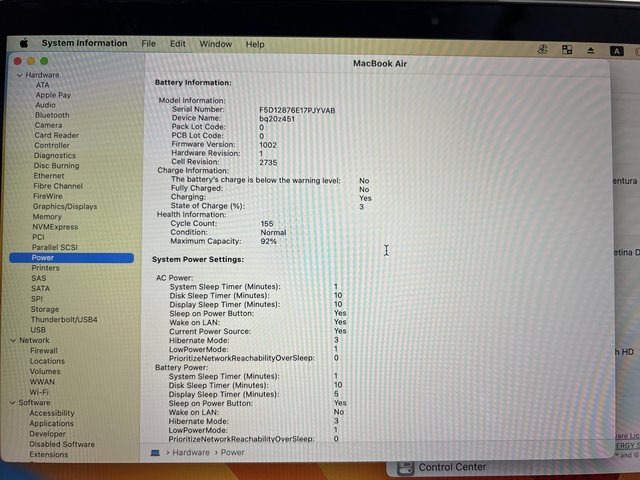Select Extensions under Software
The height and width of the screenshot is (480, 640).
point(49,454)
